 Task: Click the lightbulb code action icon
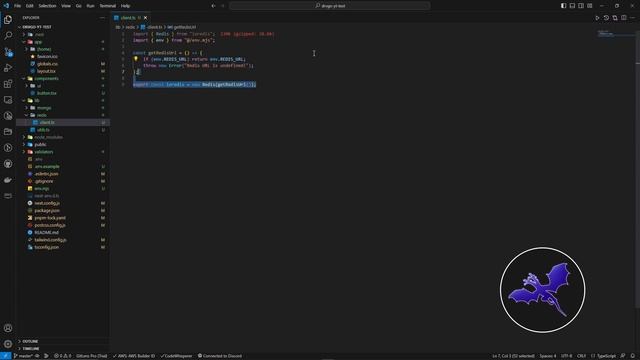pyautogui.click(x=136, y=59)
